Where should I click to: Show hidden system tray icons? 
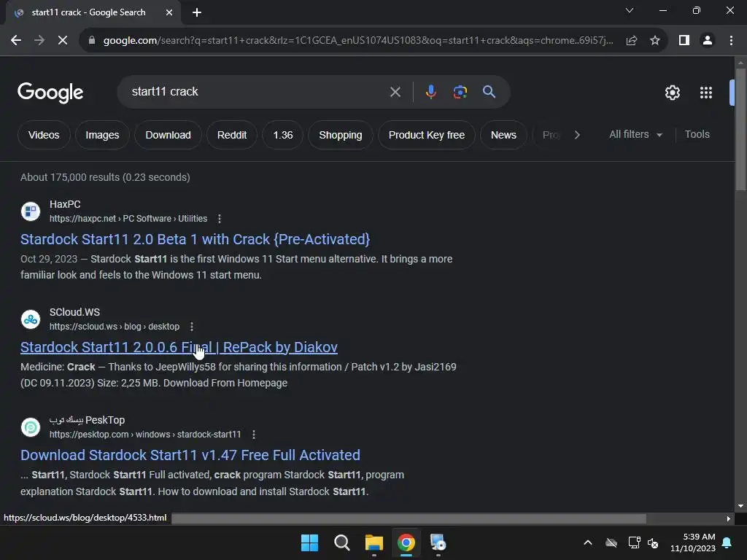[x=588, y=542]
